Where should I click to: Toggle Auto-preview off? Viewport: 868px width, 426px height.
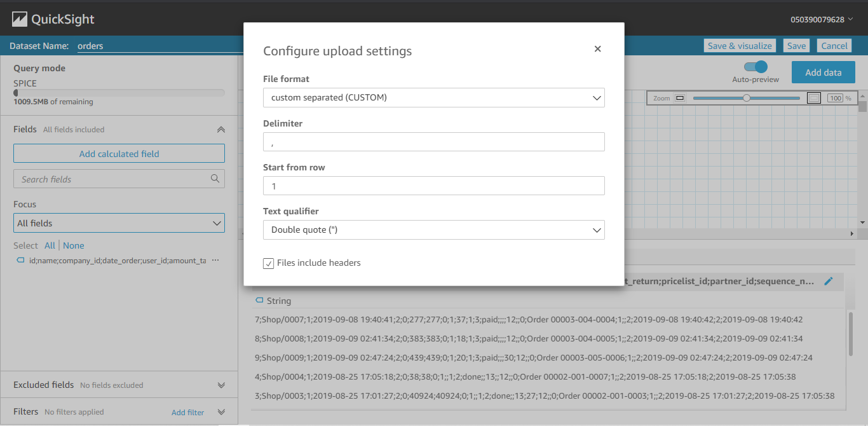[756, 66]
